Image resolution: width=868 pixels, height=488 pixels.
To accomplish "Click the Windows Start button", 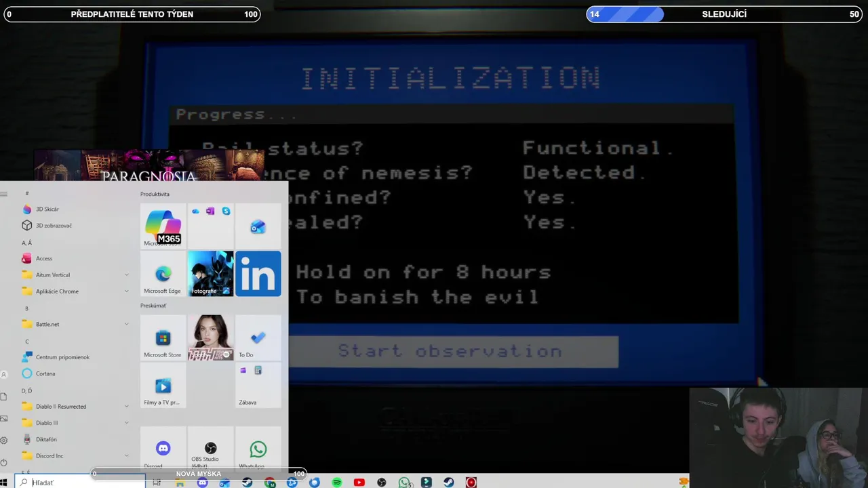I will (4, 483).
